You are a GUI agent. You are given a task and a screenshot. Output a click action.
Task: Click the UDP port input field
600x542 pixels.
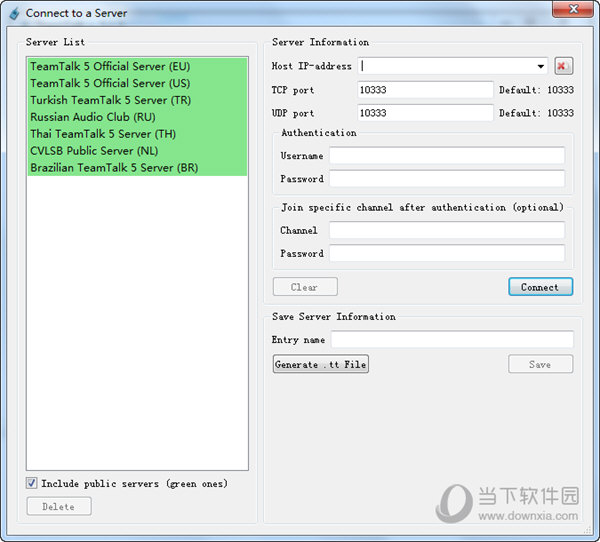coord(425,113)
